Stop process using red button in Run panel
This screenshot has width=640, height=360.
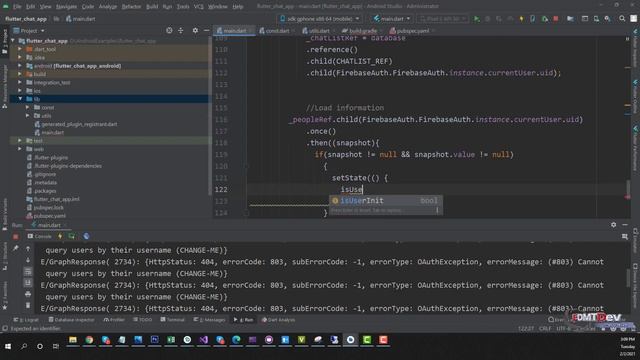16,236
